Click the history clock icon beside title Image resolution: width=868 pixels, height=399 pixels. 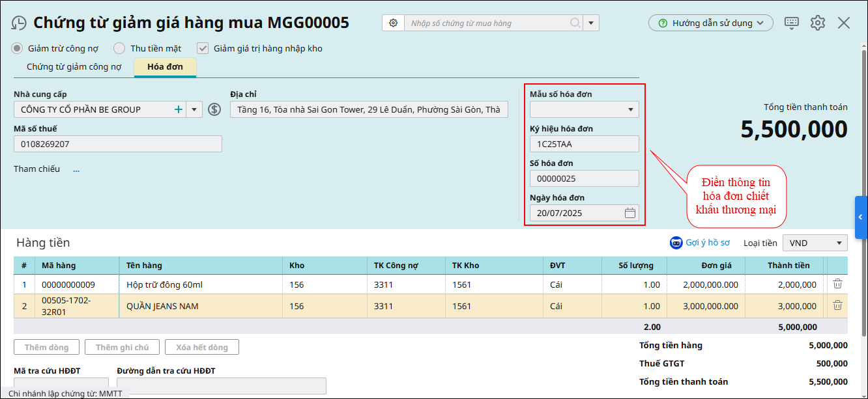[19, 23]
